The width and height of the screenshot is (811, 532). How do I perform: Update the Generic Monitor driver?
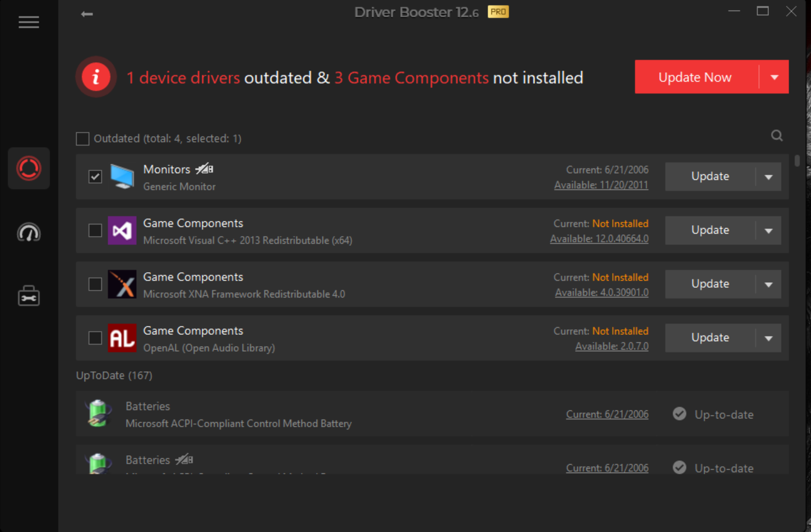tap(710, 176)
